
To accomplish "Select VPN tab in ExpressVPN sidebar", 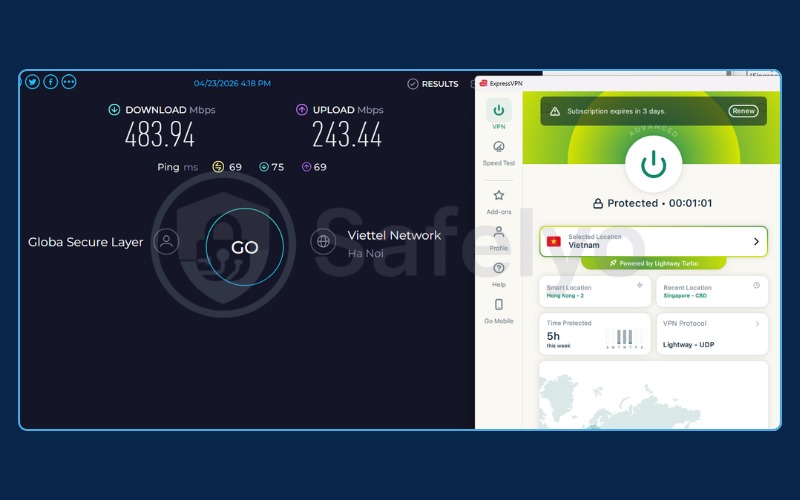I will coord(498,115).
